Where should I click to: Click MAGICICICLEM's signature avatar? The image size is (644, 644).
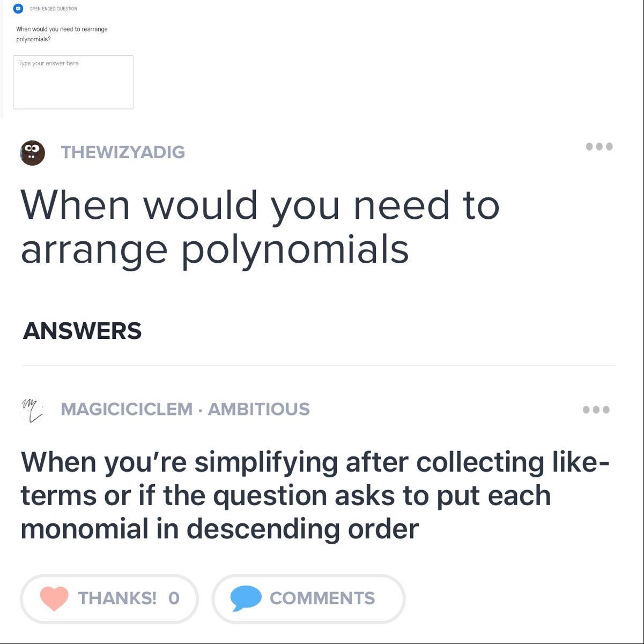click(32, 410)
